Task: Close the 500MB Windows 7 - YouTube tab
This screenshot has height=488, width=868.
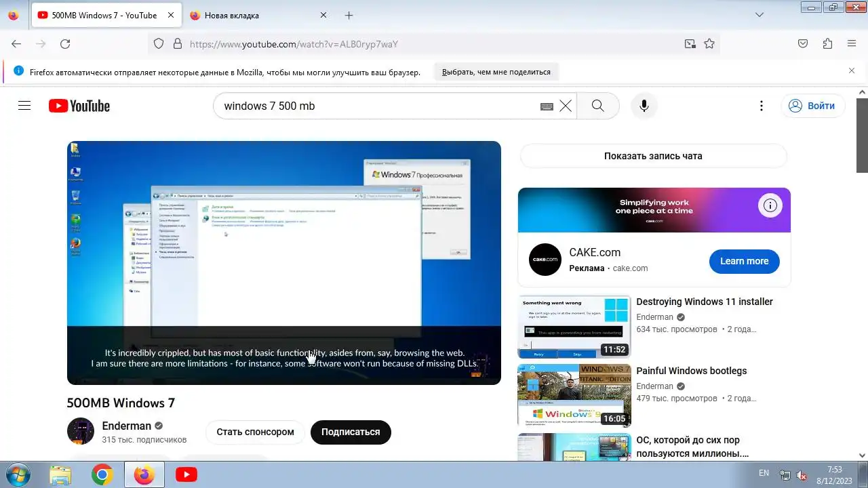Action: pyautogui.click(x=170, y=15)
